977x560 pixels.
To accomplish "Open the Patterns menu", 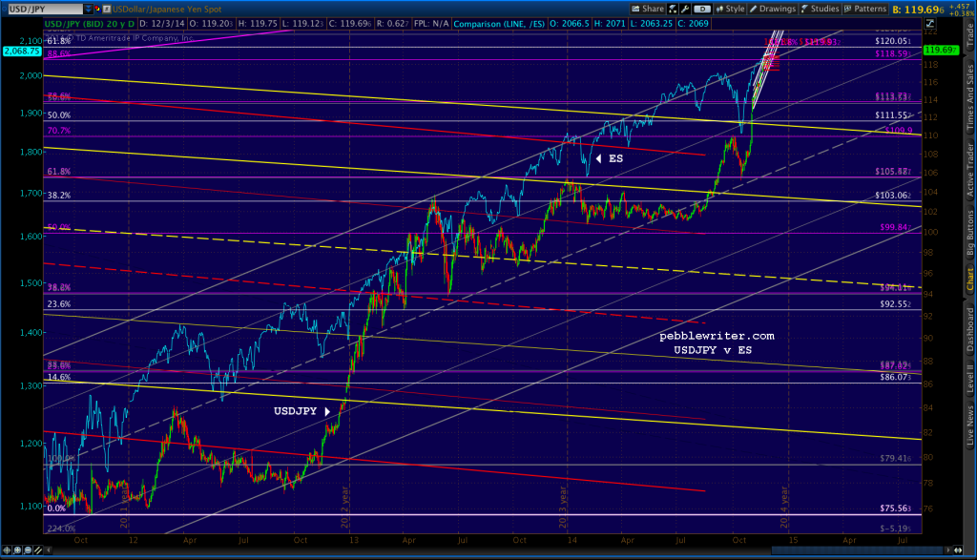I will click(x=865, y=9).
